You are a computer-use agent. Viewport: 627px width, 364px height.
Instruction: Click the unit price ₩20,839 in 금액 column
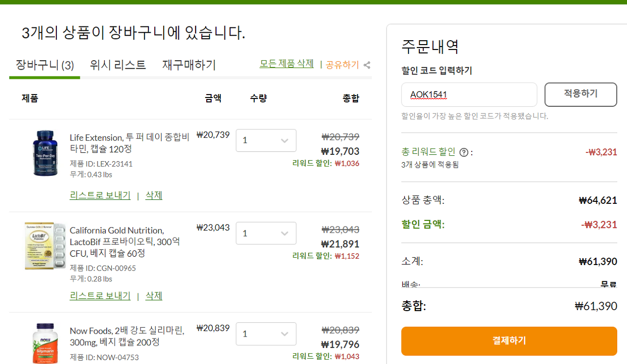click(x=213, y=328)
